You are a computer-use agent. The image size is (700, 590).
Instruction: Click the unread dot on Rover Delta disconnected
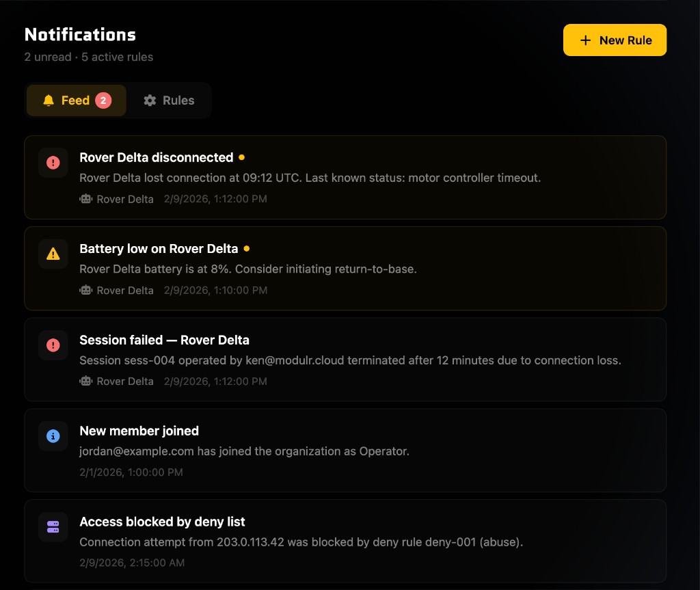coord(241,157)
